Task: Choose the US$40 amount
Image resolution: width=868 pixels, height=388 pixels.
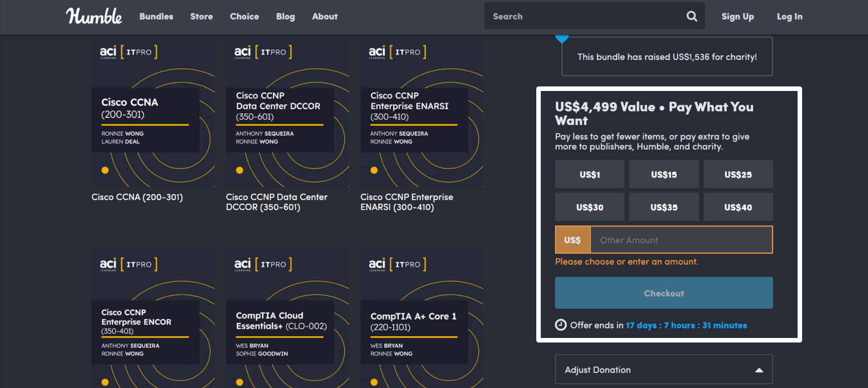Action: pos(738,207)
